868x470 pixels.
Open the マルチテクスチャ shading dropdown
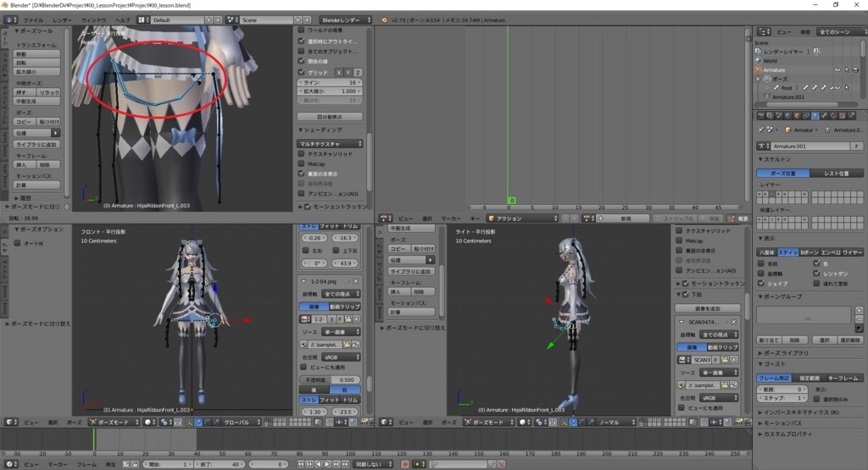pyautogui.click(x=330, y=144)
